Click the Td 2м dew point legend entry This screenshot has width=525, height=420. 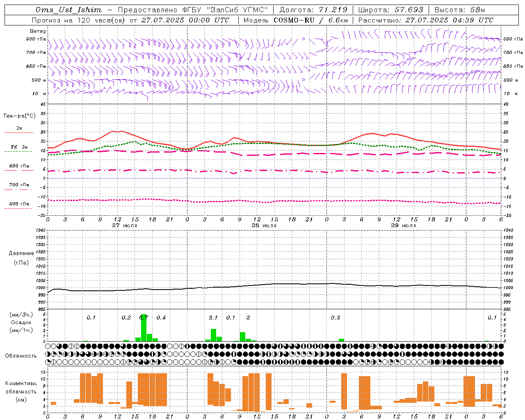coord(19,147)
